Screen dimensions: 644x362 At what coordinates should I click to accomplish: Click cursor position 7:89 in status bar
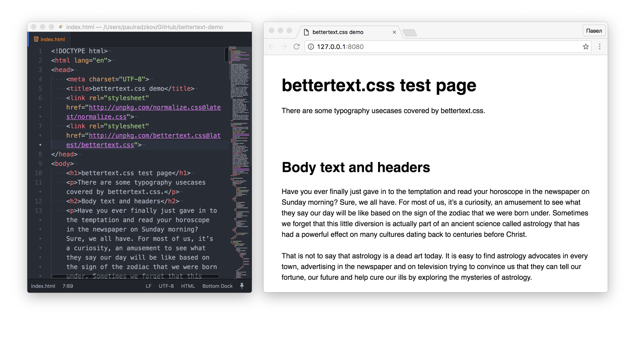click(x=68, y=286)
